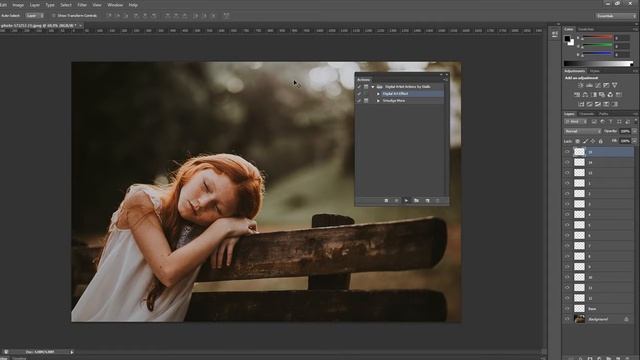Add a Color Lookup adjustment
This screenshot has height=360, width=640.
point(619,95)
